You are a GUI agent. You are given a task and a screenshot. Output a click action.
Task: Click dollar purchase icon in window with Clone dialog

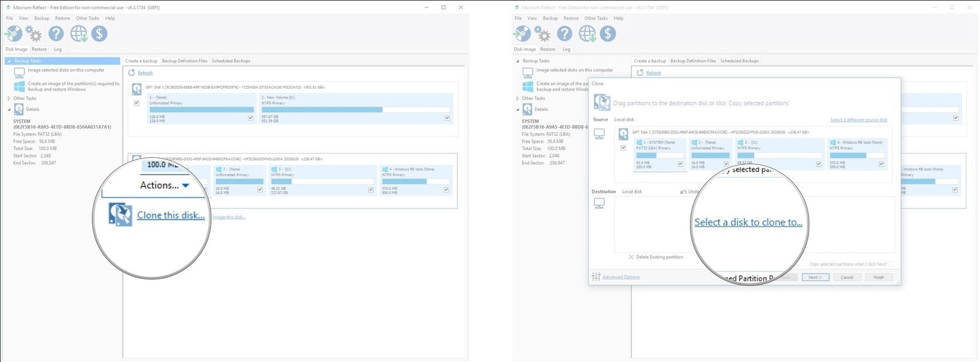[608, 34]
